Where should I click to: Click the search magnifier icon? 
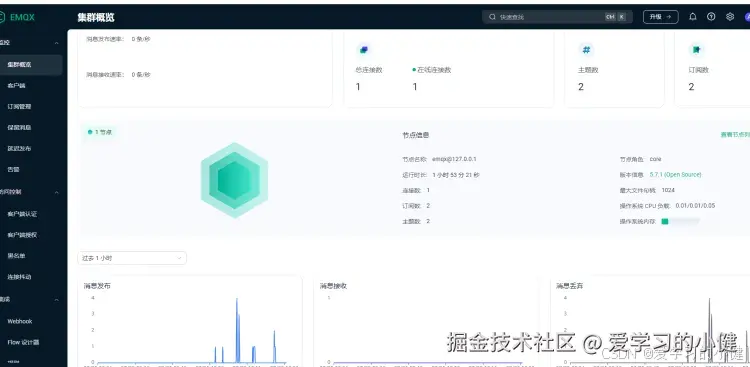(x=492, y=17)
